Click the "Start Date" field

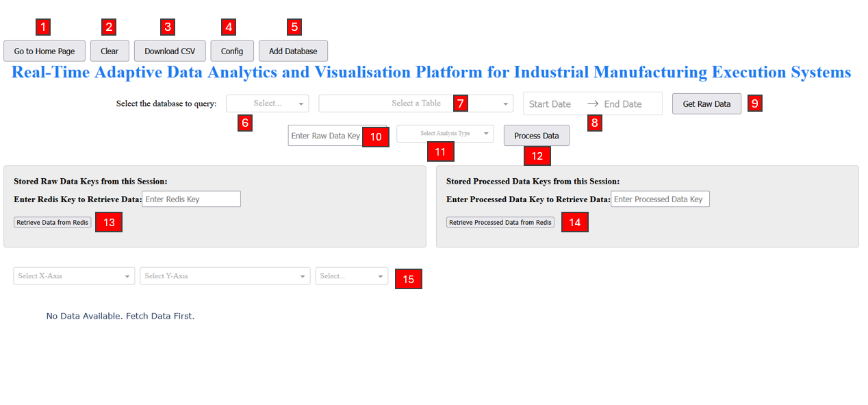[x=550, y=103]
